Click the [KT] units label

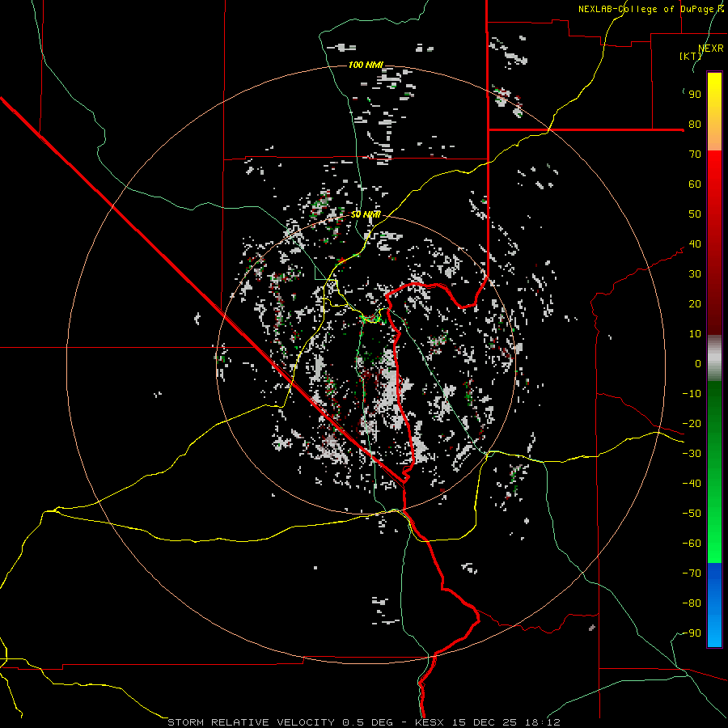(691, 56)
